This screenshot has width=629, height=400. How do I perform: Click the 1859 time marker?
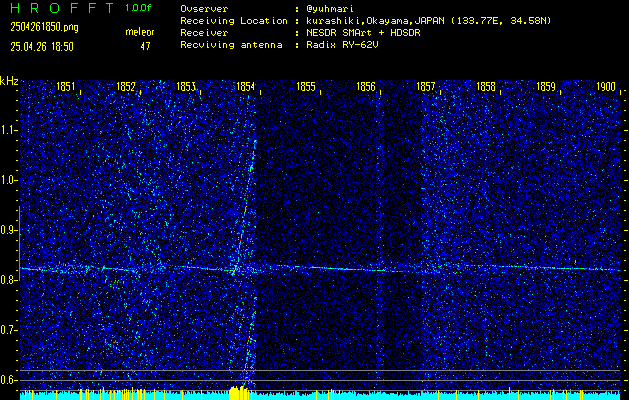tap(546, 87)
